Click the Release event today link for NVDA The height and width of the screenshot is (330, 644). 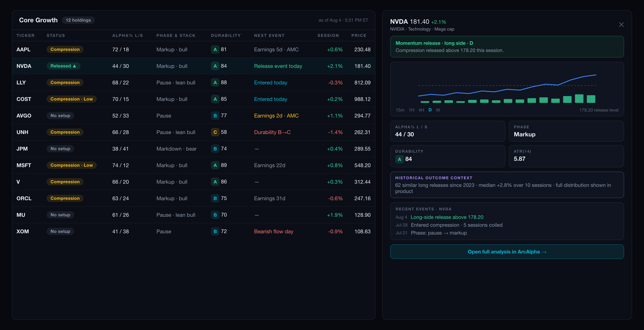278,66
